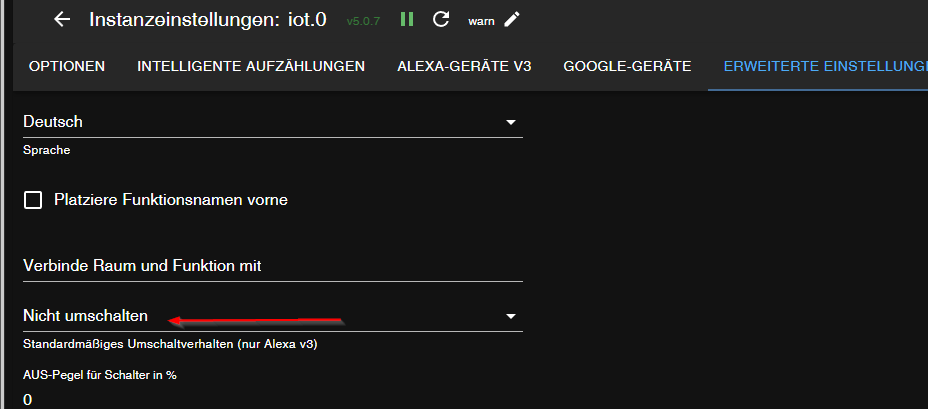Open the Intelligente Aufzählungen tab

[251, 66]
